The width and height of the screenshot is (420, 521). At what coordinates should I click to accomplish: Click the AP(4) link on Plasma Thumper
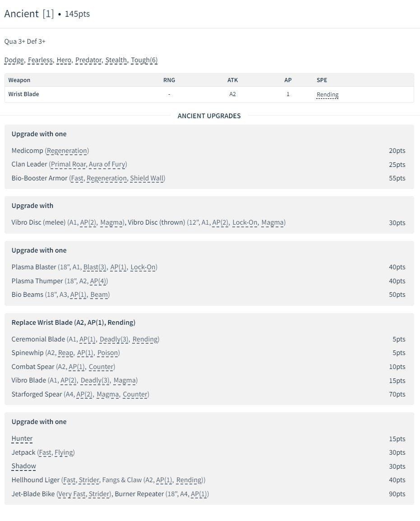[98, 281]
